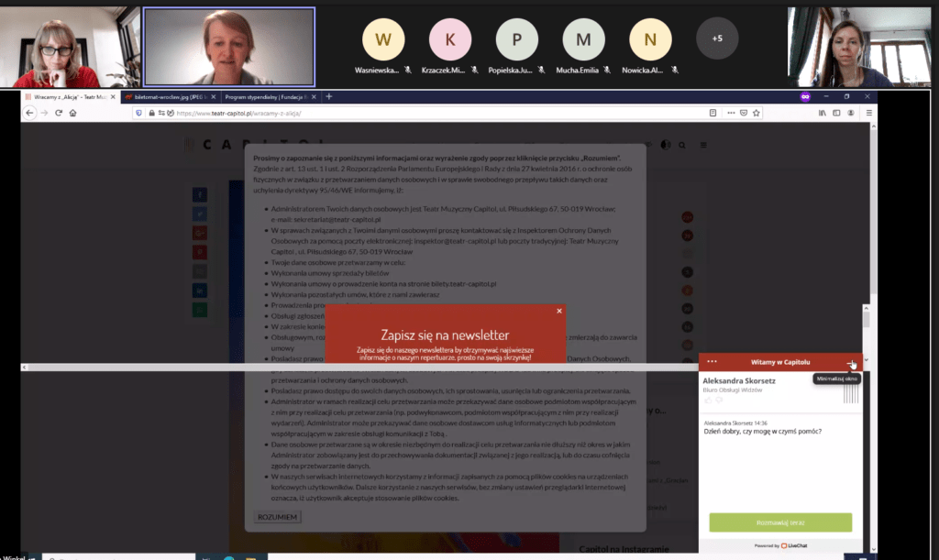939x560 pixels.
Task: Share on Facebook via sidebar icon
Action: coord(199,194)
